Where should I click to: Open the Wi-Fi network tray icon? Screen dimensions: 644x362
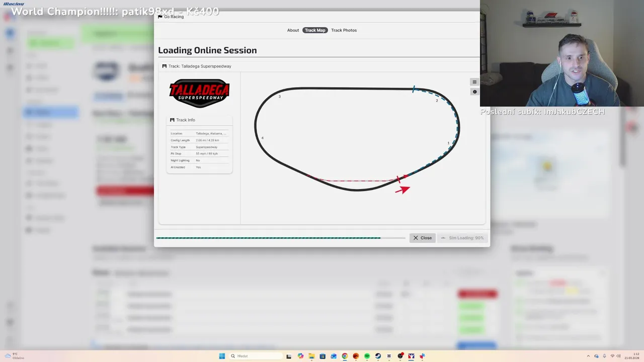(612, 356)
